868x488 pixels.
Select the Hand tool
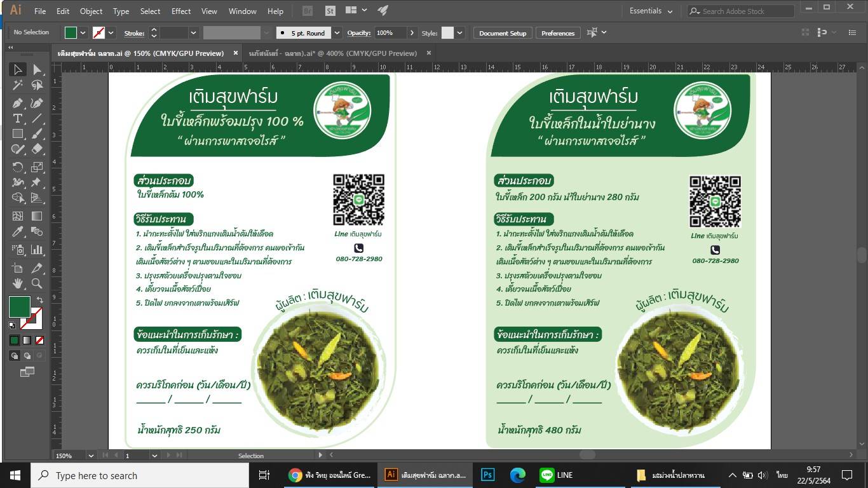click(18, 283)
